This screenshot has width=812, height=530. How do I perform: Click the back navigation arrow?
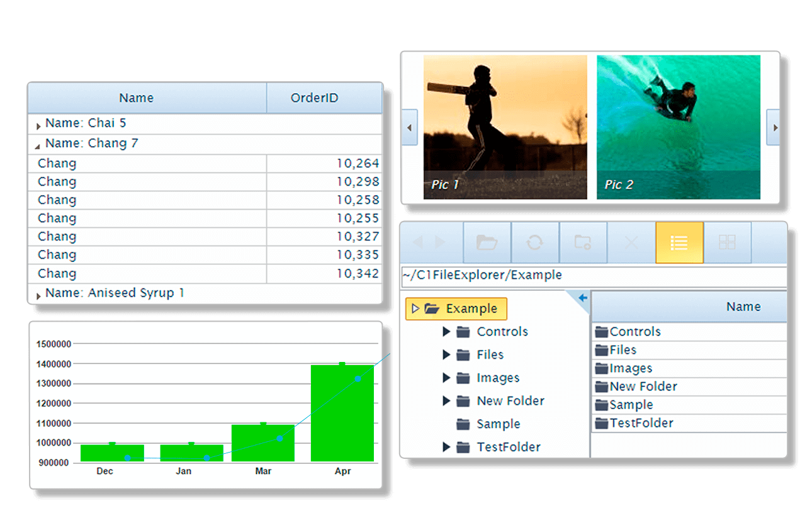(416, 242)
